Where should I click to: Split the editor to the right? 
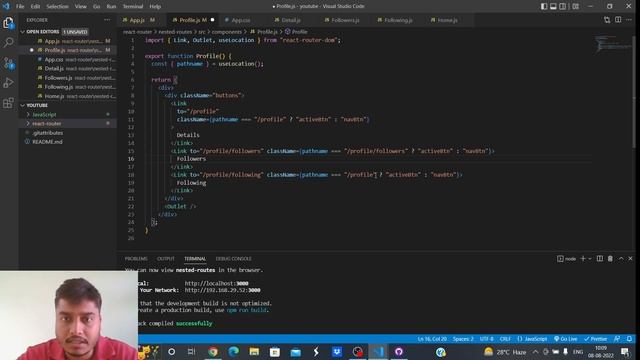click(x=618, y=20)
